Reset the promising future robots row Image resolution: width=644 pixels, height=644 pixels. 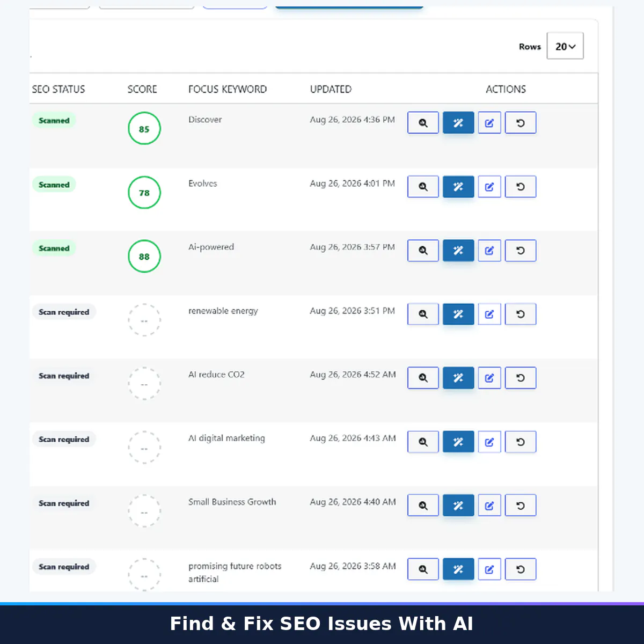521,569
